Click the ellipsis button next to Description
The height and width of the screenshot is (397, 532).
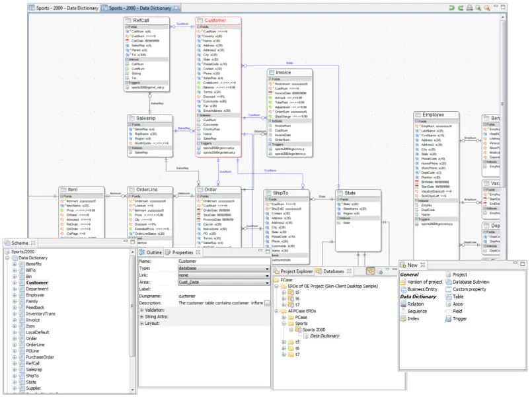click(268, 303)
